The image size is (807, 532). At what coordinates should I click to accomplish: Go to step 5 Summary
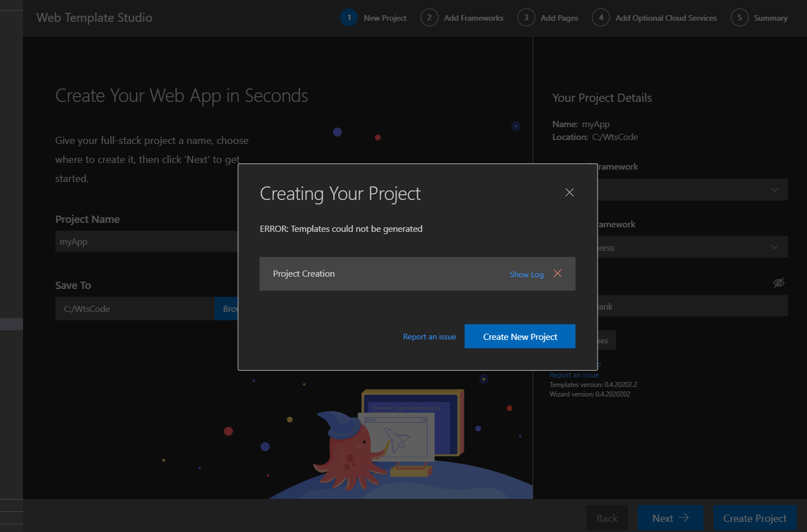tap(759, 18)
